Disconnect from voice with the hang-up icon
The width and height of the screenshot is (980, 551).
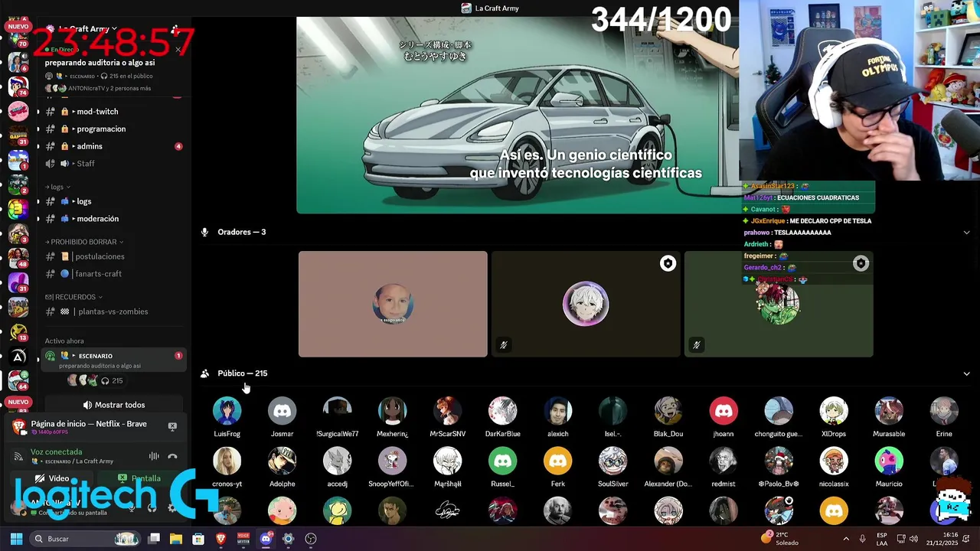tap(172, 456)
